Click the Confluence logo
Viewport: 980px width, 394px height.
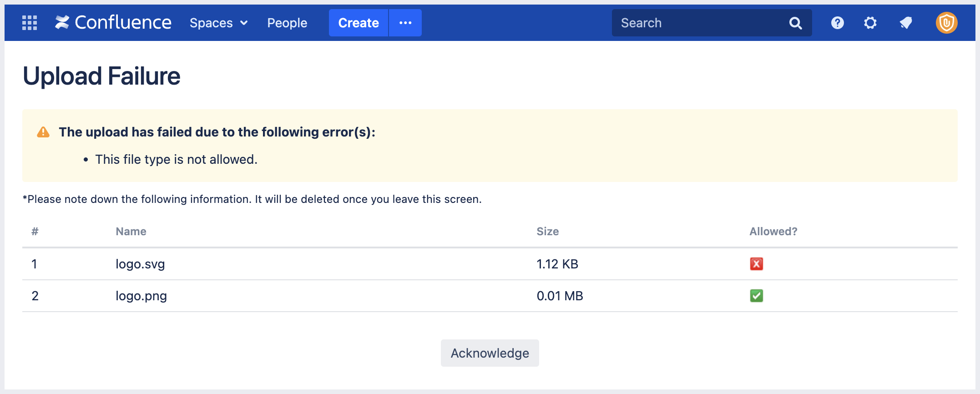pos(113,23)
